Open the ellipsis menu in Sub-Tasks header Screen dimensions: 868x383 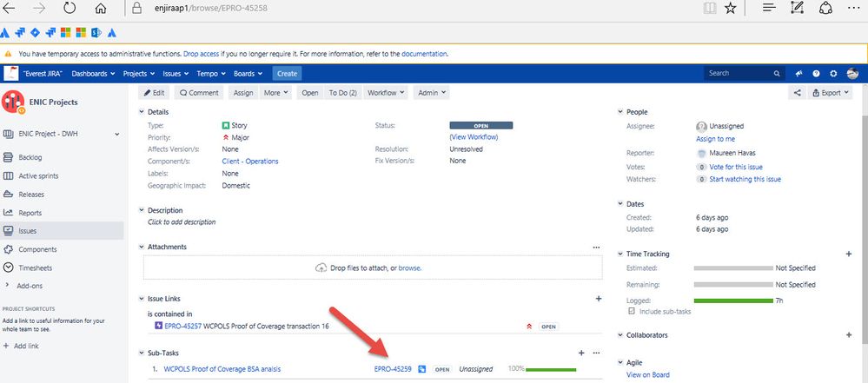596,353
